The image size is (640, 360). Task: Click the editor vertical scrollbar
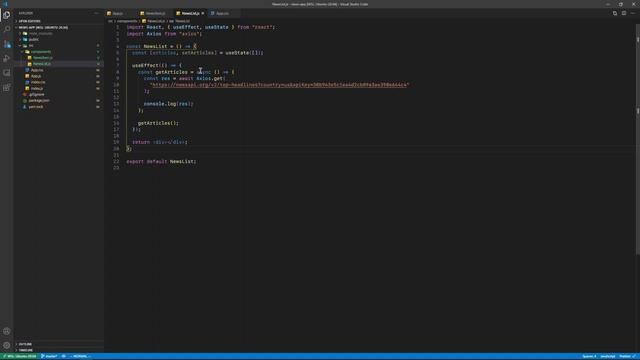pos(638,139)
